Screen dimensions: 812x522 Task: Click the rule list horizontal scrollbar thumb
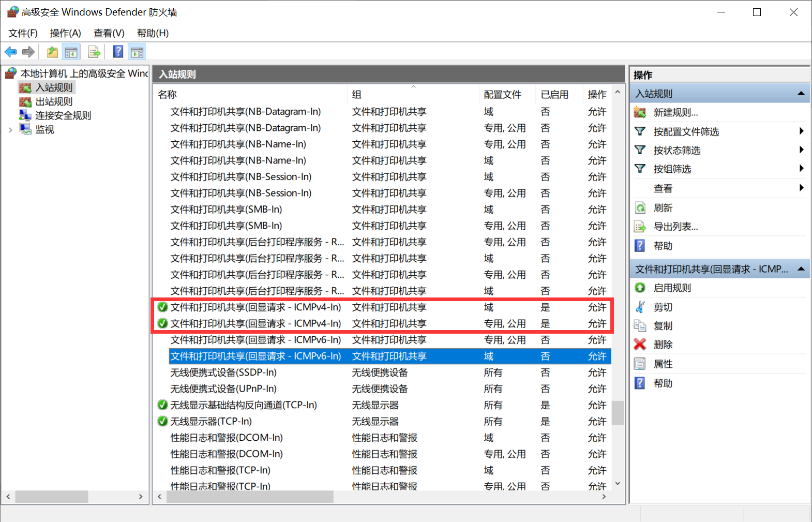pos(250,497)
